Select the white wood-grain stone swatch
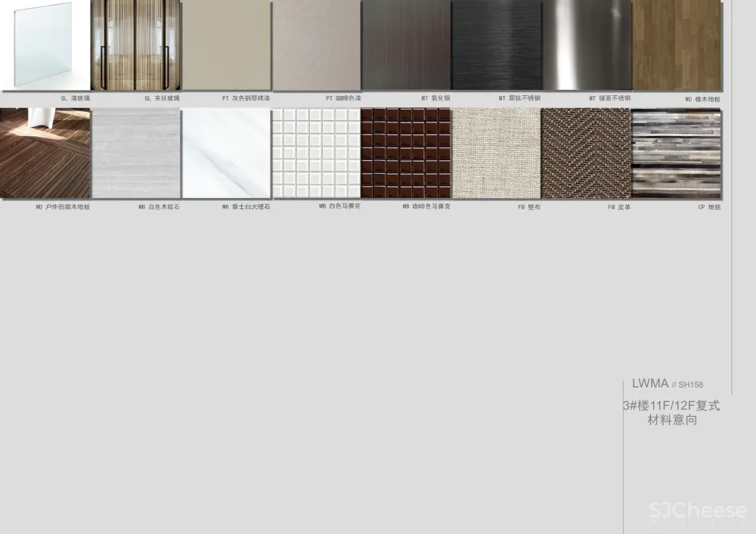This screenshot has width=756, height=534. (x=136, y=153)
